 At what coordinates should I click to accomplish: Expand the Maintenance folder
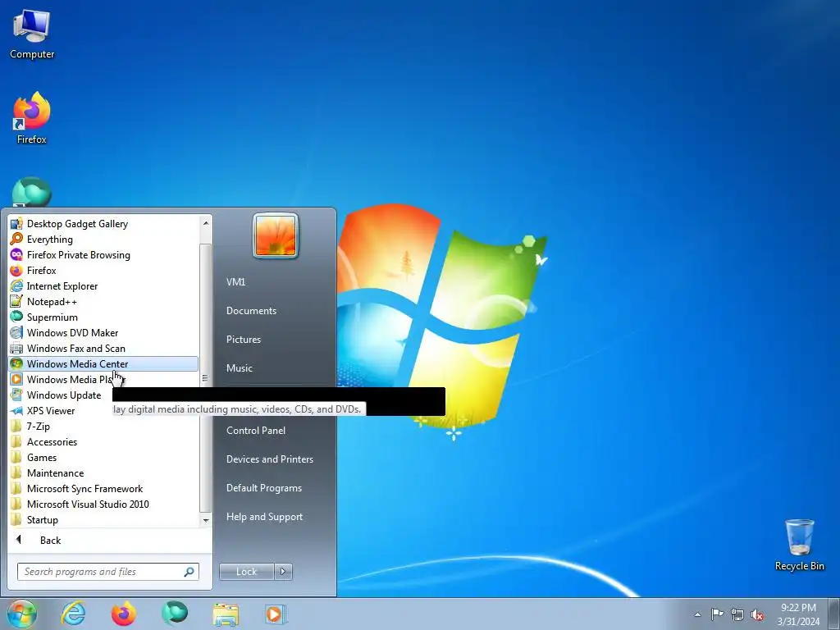coord(103,473)
